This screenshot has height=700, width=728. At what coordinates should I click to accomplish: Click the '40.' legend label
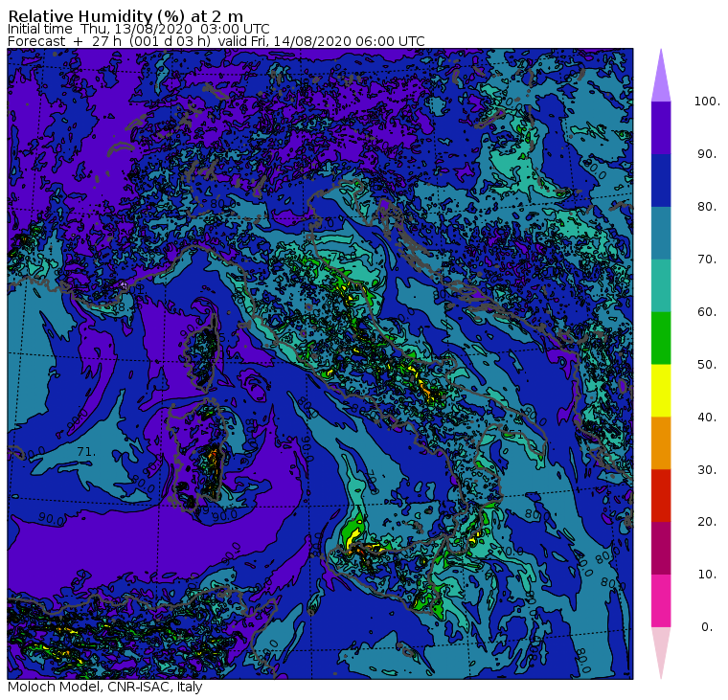pyautogui.click(x=707, y=417)
